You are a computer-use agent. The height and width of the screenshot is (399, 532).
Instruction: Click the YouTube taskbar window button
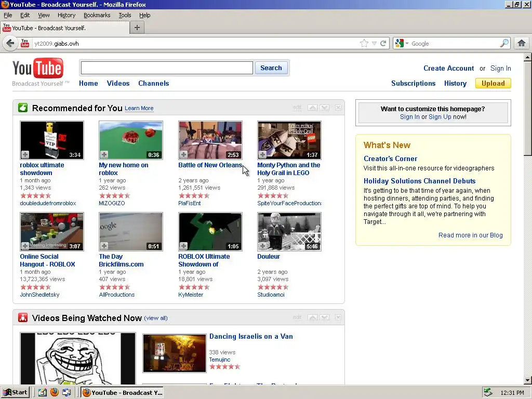[123, 392]
